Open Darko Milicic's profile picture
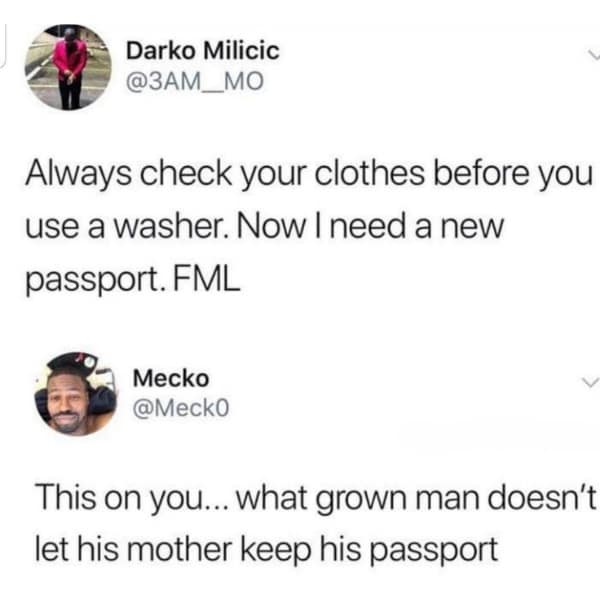The width and height of the screenshot is (600, 600). point(68,67)
